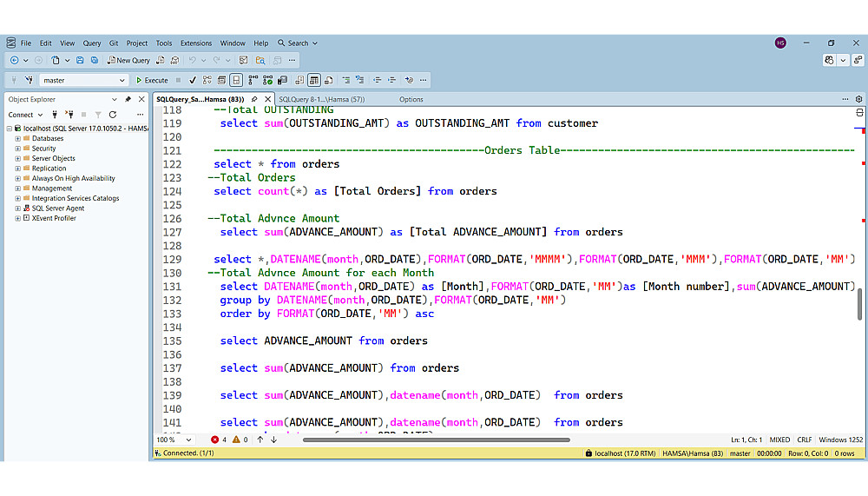868x496 pixels.
Task: Open the editor settings gear icon
Action: click(858, 99)
